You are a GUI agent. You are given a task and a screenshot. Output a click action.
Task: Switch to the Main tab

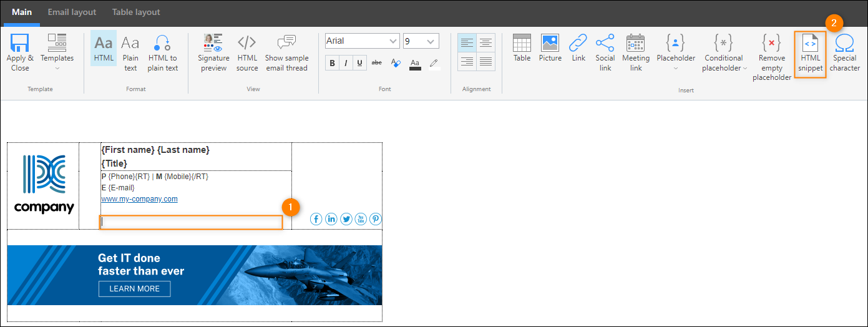(x=22, y=12)
